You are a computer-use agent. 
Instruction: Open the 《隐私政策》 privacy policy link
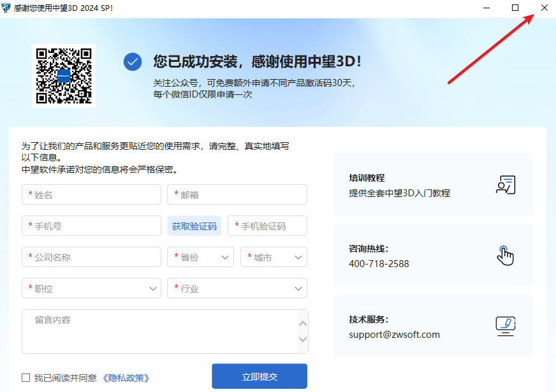(126, 378)
